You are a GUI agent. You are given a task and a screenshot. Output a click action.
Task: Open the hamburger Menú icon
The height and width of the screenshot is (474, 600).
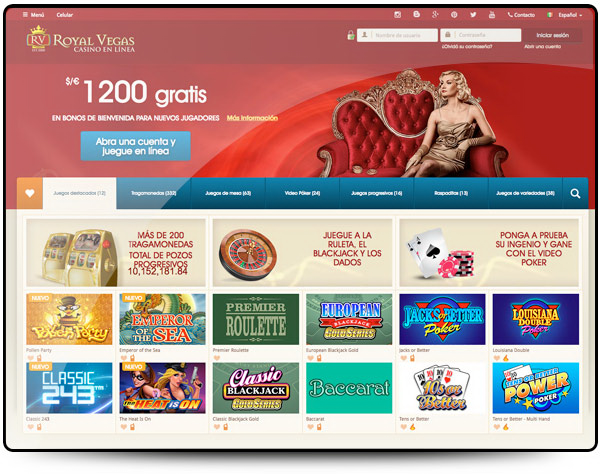click(x=25, y=15)
